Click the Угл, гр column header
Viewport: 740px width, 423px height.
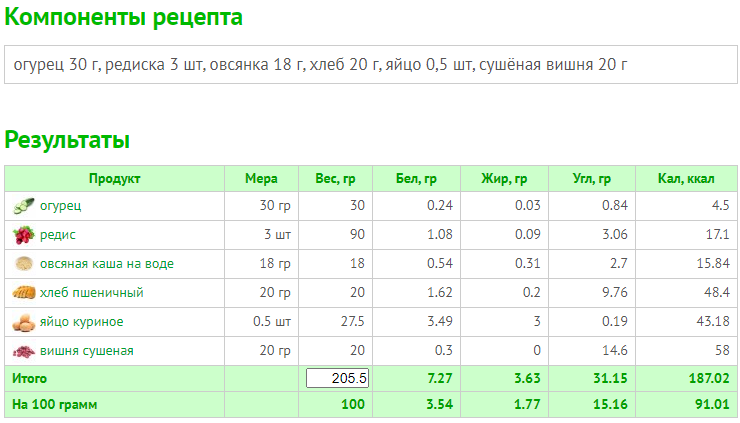tap(592, 179)
